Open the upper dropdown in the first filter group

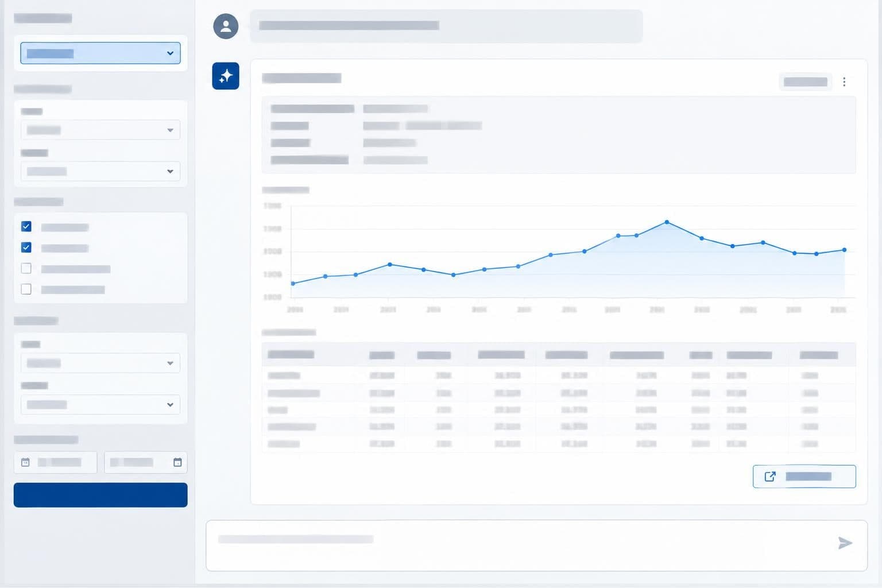click(100, 130)
